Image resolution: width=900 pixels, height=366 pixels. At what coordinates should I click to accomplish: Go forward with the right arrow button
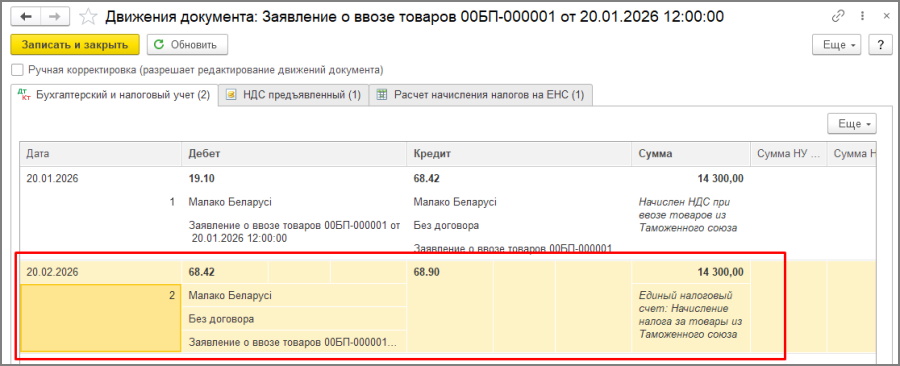point(56,17)
